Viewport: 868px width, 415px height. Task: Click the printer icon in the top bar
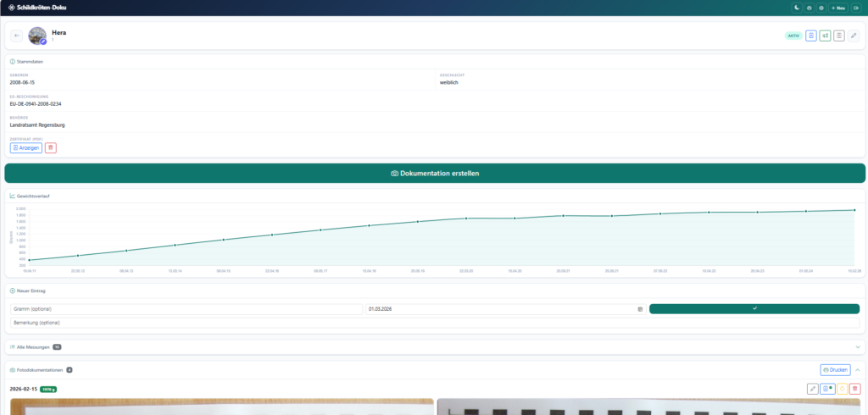click(810, 8)
